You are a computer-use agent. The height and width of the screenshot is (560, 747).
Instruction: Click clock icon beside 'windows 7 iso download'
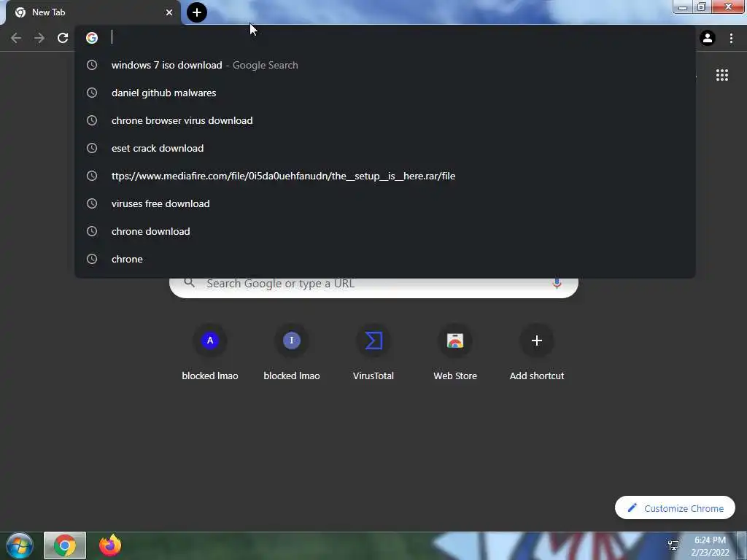click(x=92, y=65)
